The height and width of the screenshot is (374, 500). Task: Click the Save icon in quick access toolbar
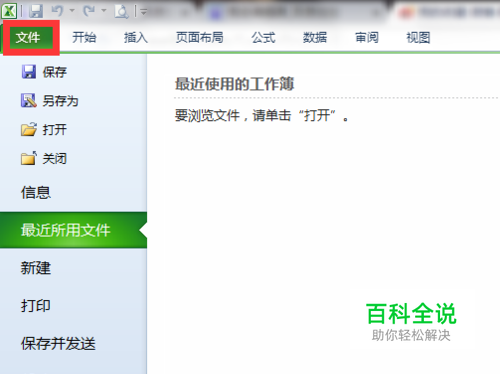pyautogui.click(x=36, y=11)
